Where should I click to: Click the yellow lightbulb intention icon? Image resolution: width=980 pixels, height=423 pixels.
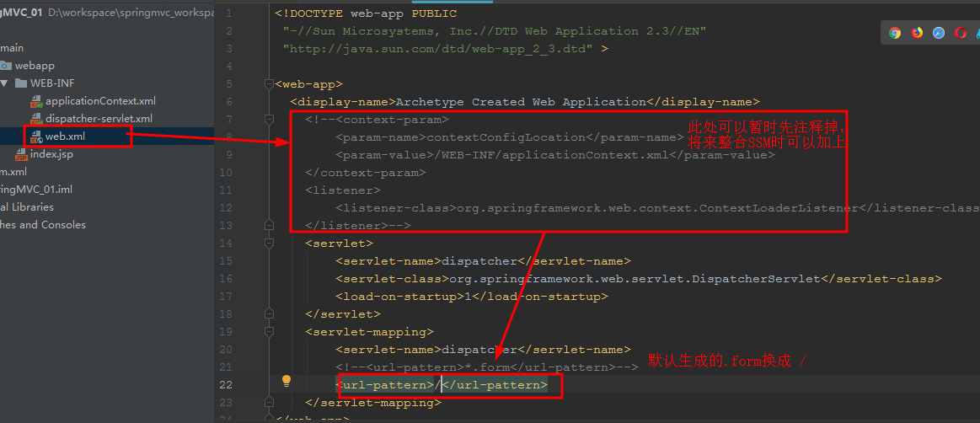click(x=287, y=381)
